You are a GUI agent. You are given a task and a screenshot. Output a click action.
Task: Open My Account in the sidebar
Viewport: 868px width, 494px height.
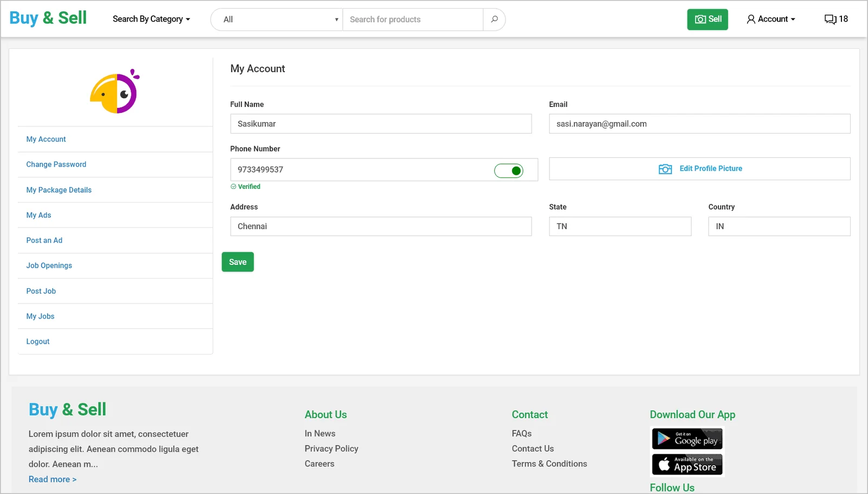pos(46,139)
